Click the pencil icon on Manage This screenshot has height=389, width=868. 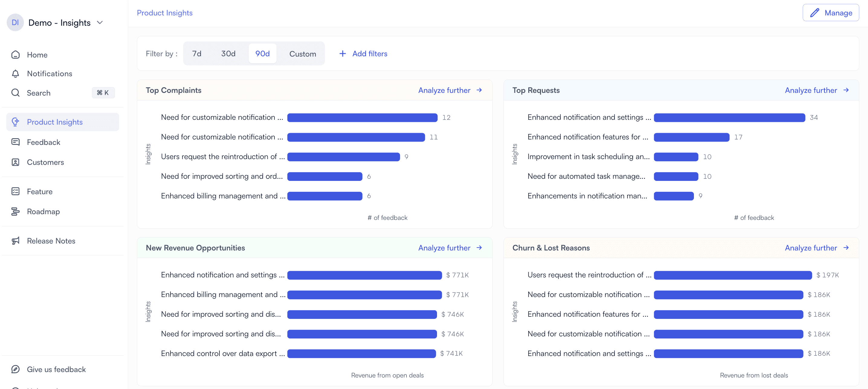tap(815, 13)
